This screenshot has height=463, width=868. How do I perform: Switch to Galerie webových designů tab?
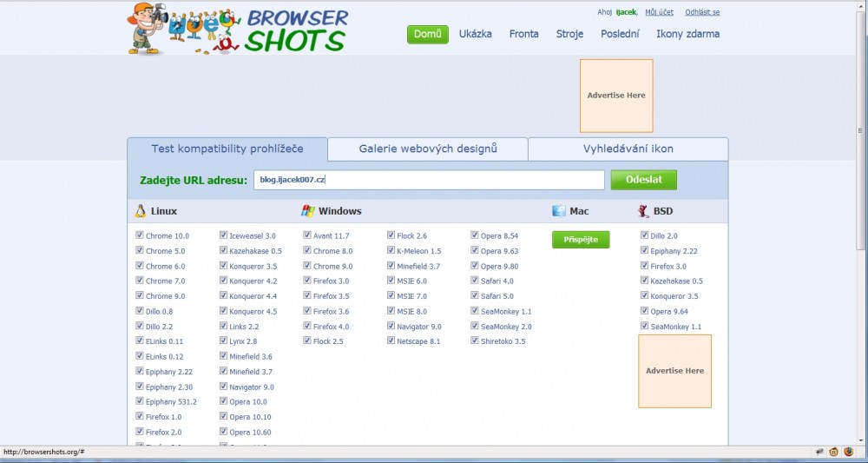pos(428,149)
